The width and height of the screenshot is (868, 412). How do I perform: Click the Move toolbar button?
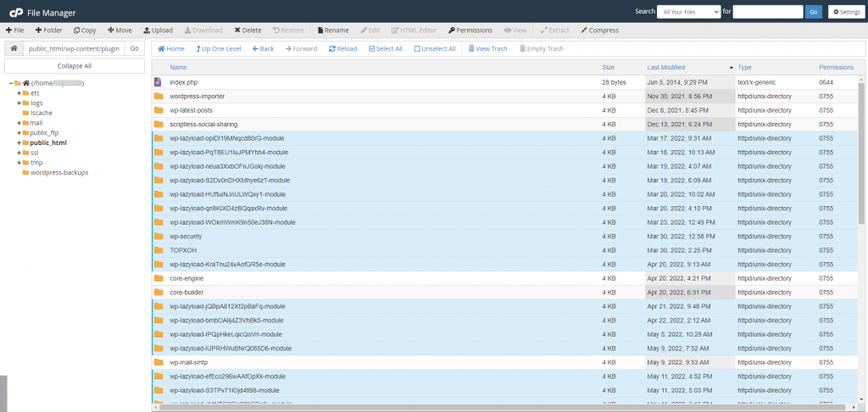click(x=120, y=31)
